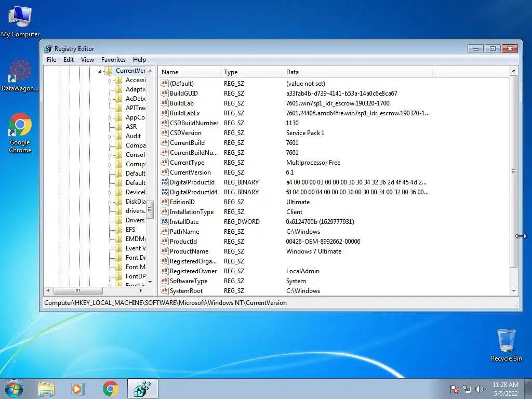Open Windows Media Player from taskbar
This screenshot has width=532, height=399.
click(78, 389)
